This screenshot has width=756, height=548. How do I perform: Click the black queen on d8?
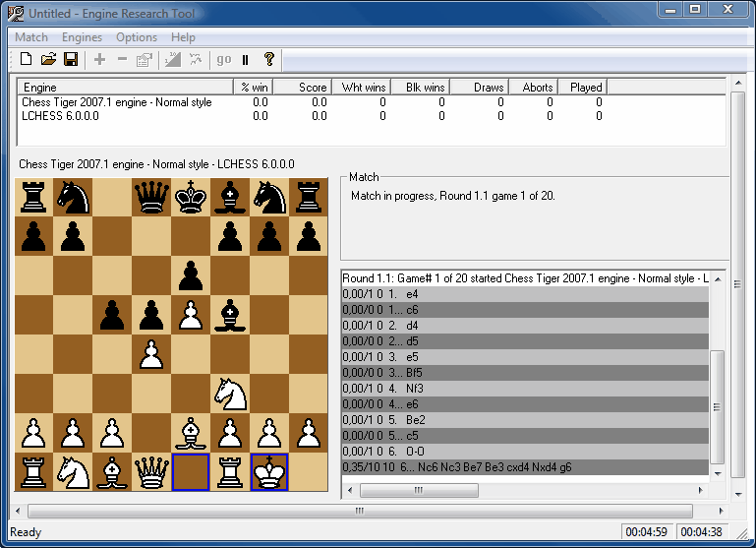pos(151,197)
